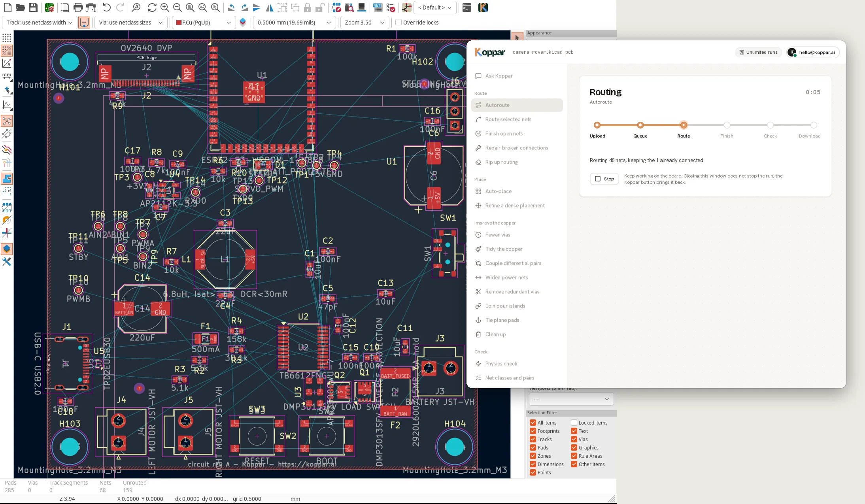
Task: Check Locked items in Selection Filter
Action: [574, 423]
